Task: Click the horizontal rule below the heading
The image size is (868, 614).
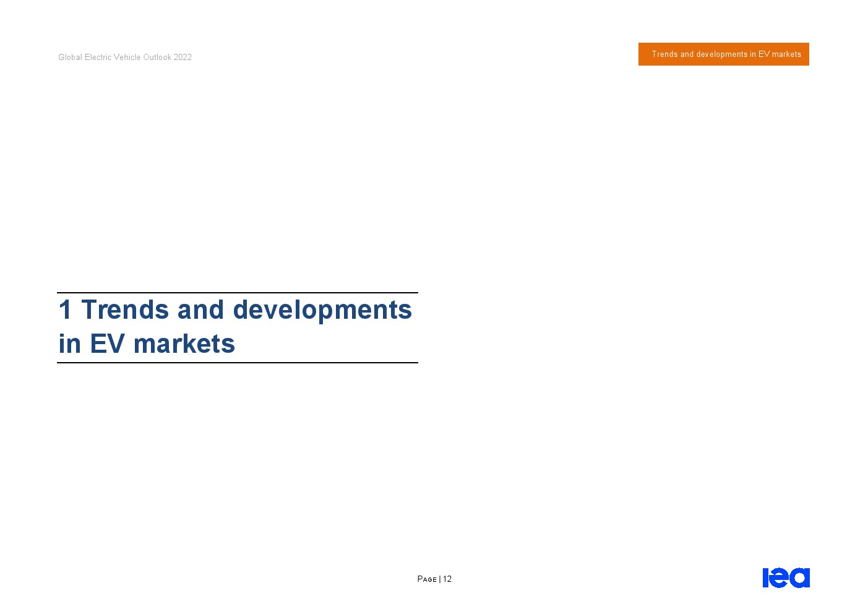Action: [238, 363]
